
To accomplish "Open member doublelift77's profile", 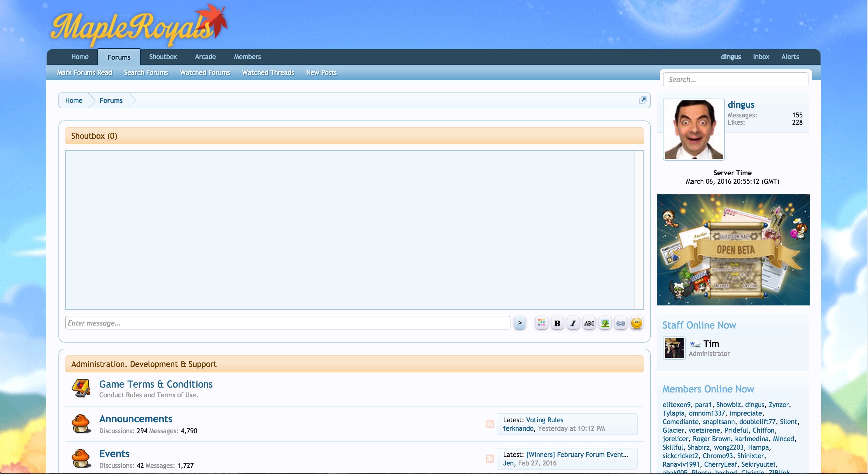I will pos(757,422).
